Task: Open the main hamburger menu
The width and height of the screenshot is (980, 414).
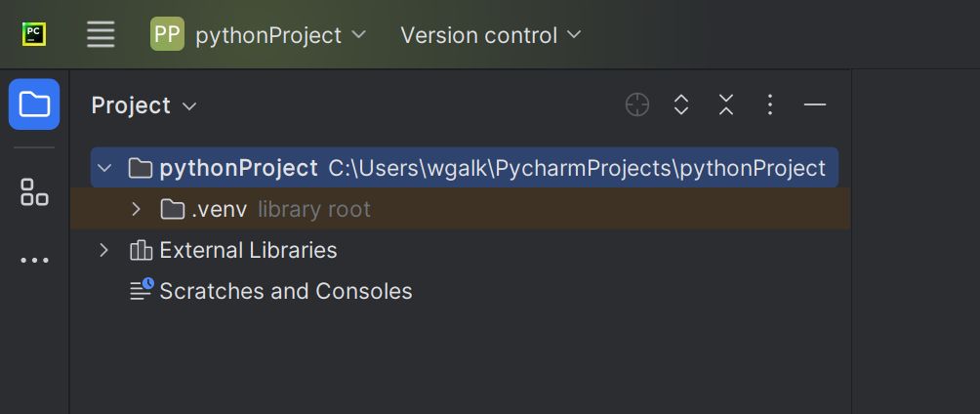Action: [101, 35]
